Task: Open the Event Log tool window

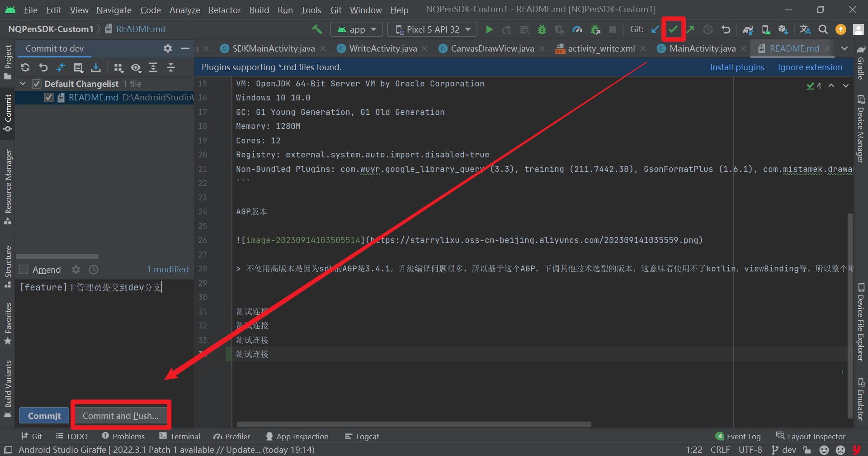Action: point(738,437)
